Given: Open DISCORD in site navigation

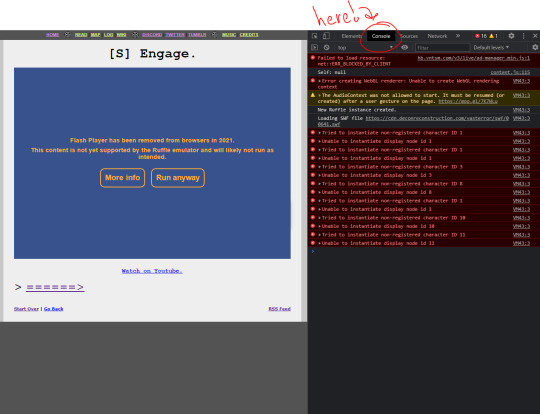Looking at the screenshot, I should coord(152,35).
